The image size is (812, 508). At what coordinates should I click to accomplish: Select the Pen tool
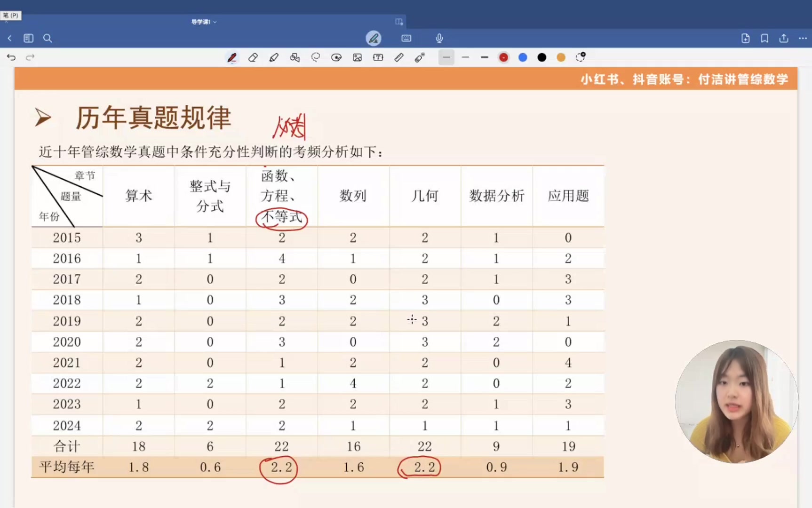coord(232,57)
